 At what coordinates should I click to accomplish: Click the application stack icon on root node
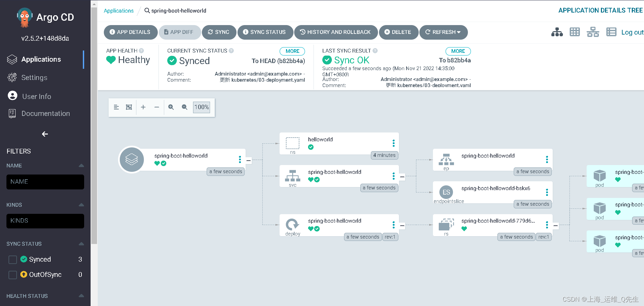tap(132, 159)
